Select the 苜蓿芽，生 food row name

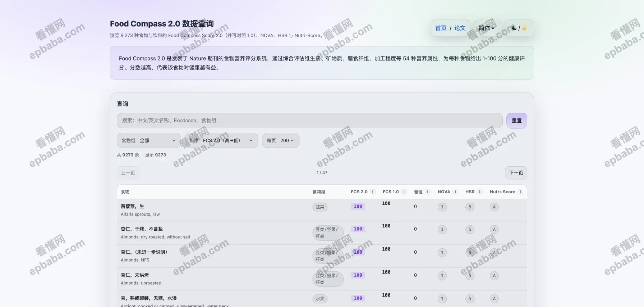click(132, 206)
